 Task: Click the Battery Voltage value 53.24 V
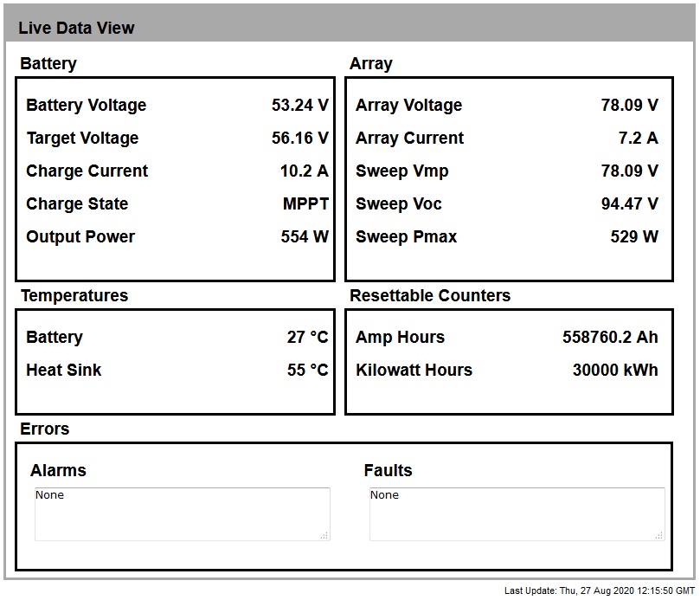[x=299, y=106]
